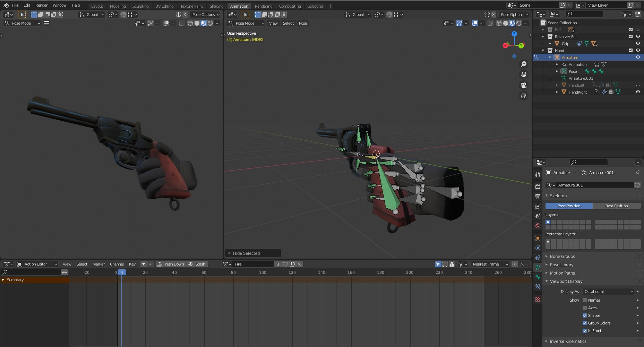Select Rest Position button

point(617,206)
